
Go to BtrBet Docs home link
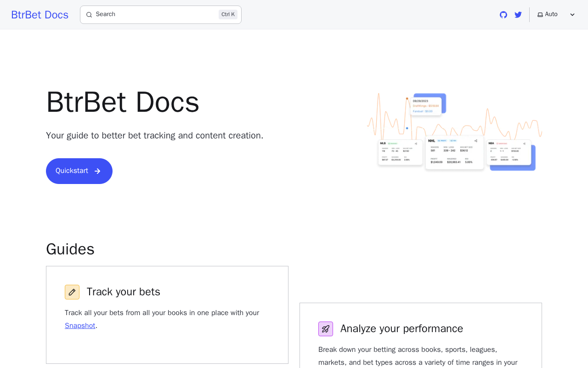coord(40,15)
